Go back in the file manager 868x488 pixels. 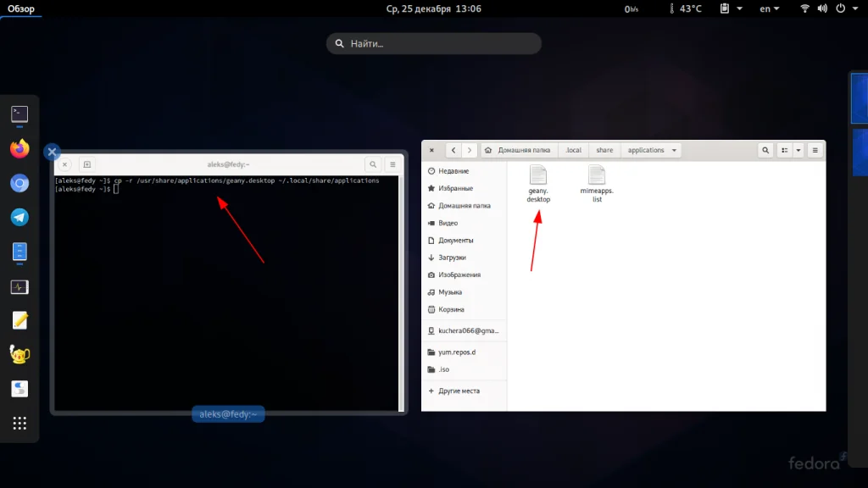tap(453, 150)
